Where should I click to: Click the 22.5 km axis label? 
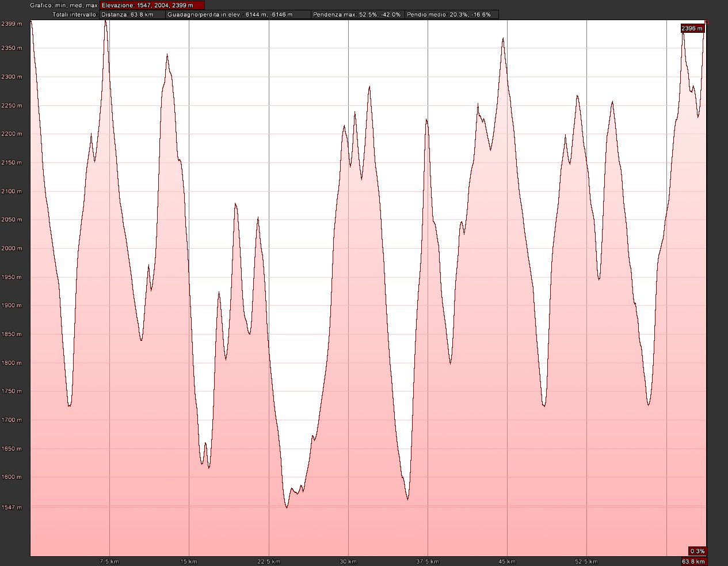(x=269, y=561)
